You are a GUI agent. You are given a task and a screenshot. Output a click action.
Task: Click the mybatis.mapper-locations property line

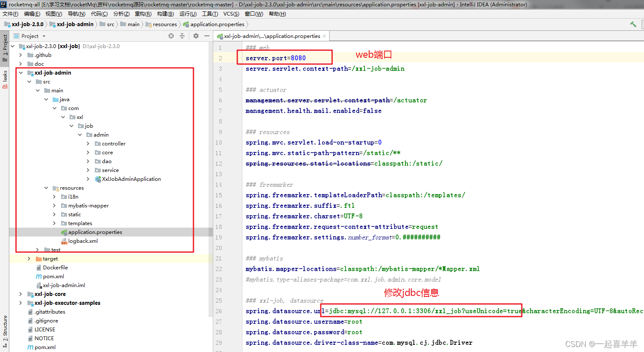362,269
